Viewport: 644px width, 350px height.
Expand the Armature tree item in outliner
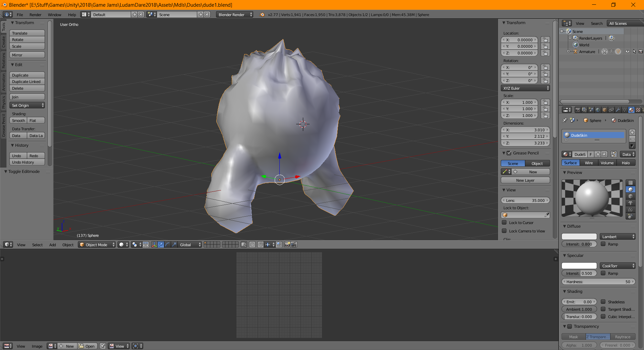(x=568, y=51)
